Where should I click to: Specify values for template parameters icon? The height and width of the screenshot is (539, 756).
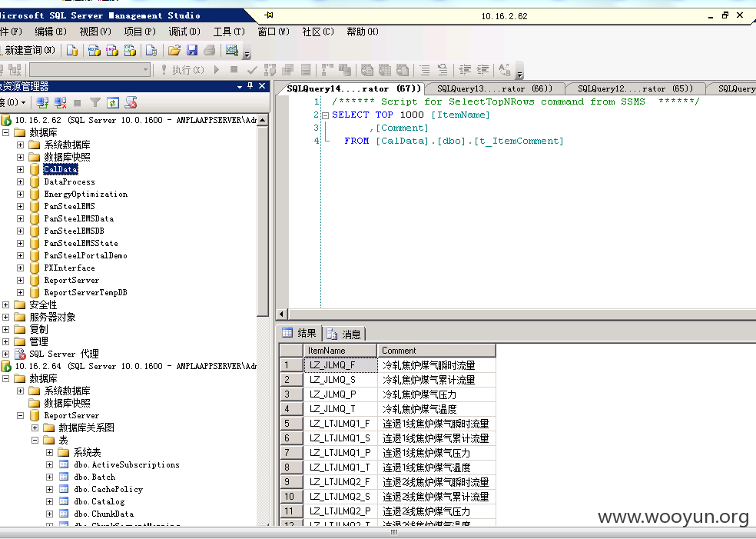pyautogui.click(x=504, y=71)
